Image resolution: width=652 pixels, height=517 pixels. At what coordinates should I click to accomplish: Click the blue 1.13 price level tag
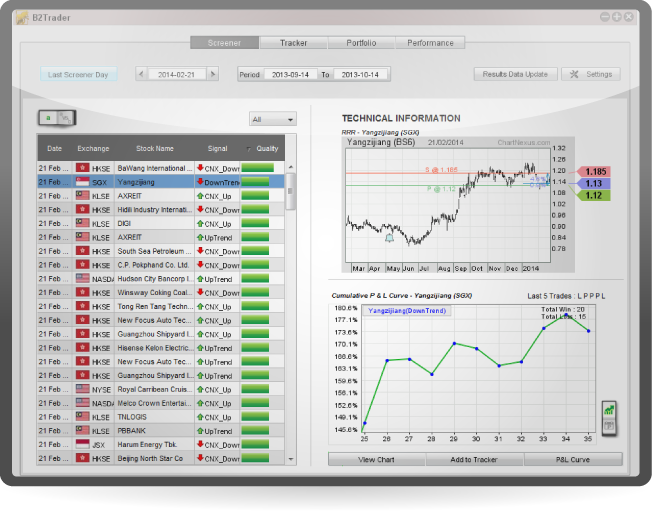point(595,184)
